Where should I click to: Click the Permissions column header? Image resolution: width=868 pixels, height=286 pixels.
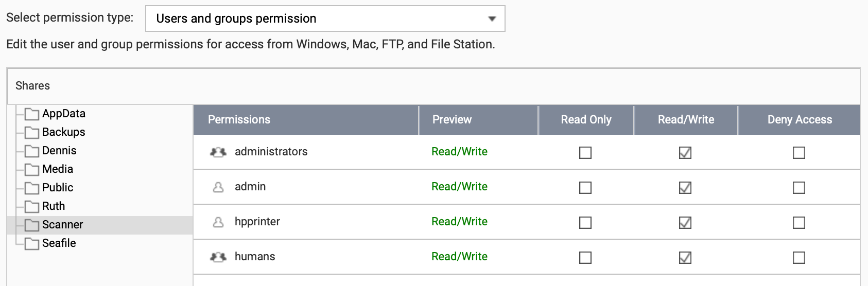point(306,120)
